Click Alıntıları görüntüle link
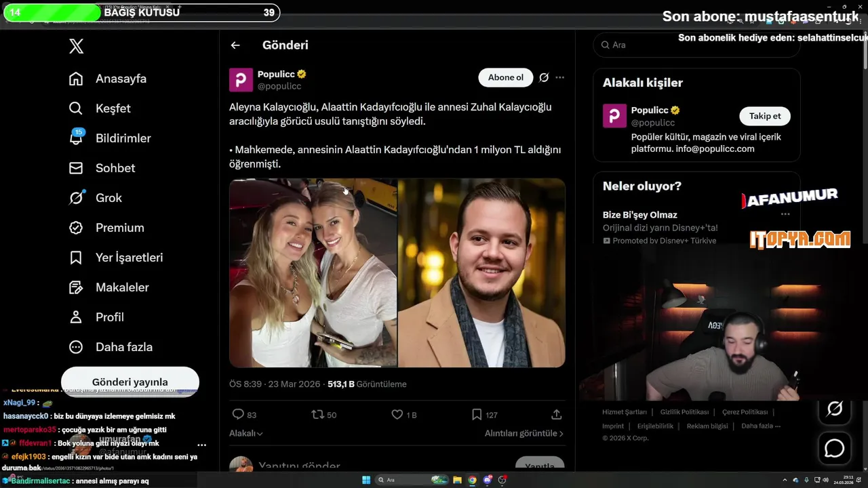The width and height of the screenshot is (868, 488). 524,433
